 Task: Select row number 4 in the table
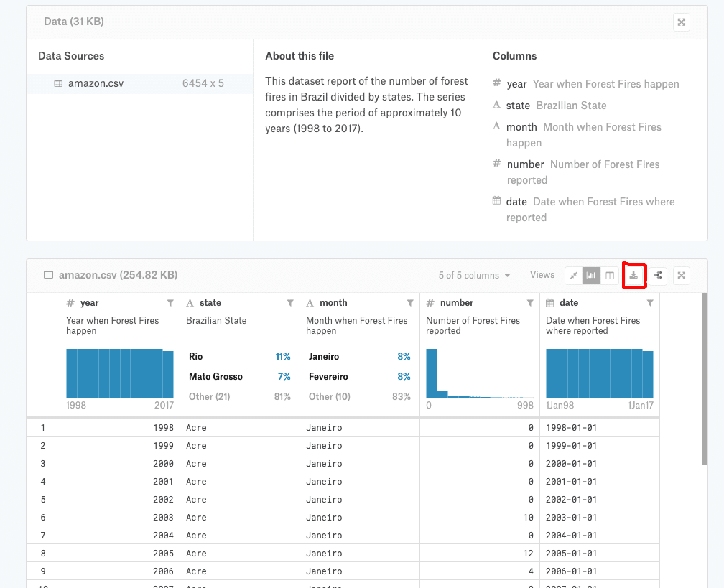click(43, 481)
